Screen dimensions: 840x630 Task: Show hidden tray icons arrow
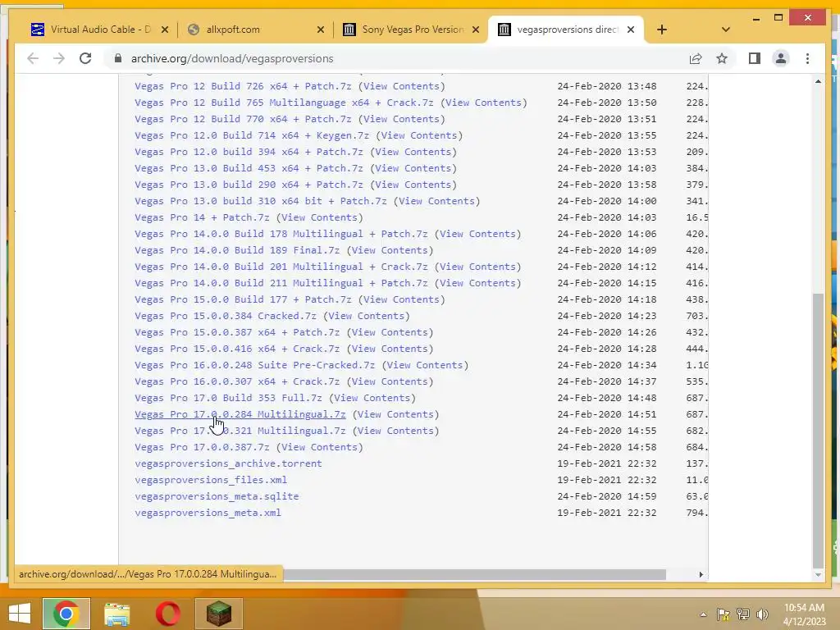[x=703, y=614]
